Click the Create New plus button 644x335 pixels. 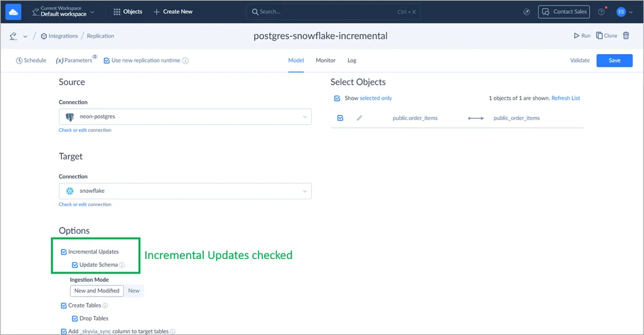tap(173, 11)
